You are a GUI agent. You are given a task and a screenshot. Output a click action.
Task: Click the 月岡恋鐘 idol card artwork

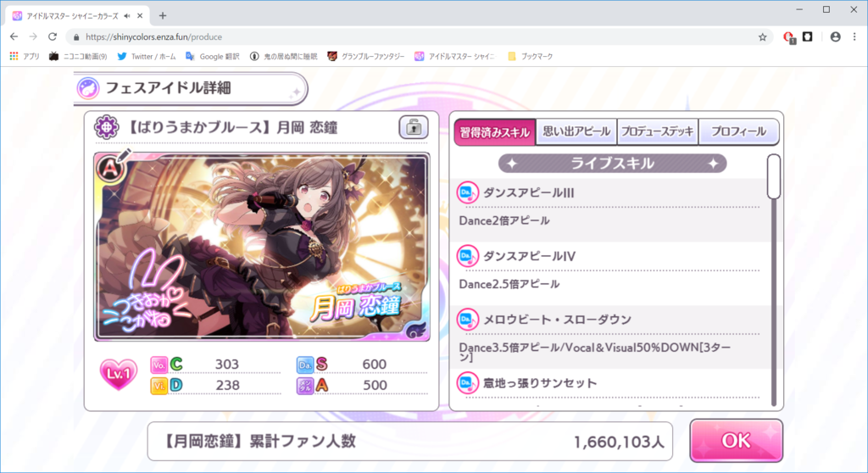(262, 247)
